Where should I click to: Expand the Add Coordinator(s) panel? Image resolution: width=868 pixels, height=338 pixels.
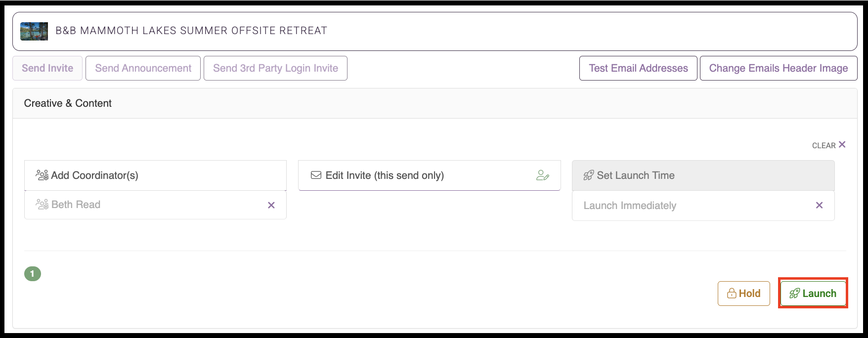tap(155, 175)
